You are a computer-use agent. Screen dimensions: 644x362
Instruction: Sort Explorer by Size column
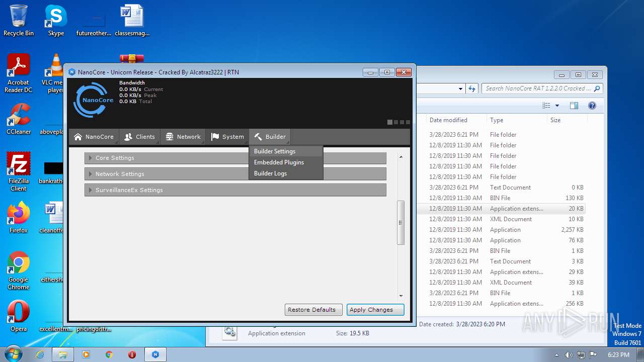[567, 120]
